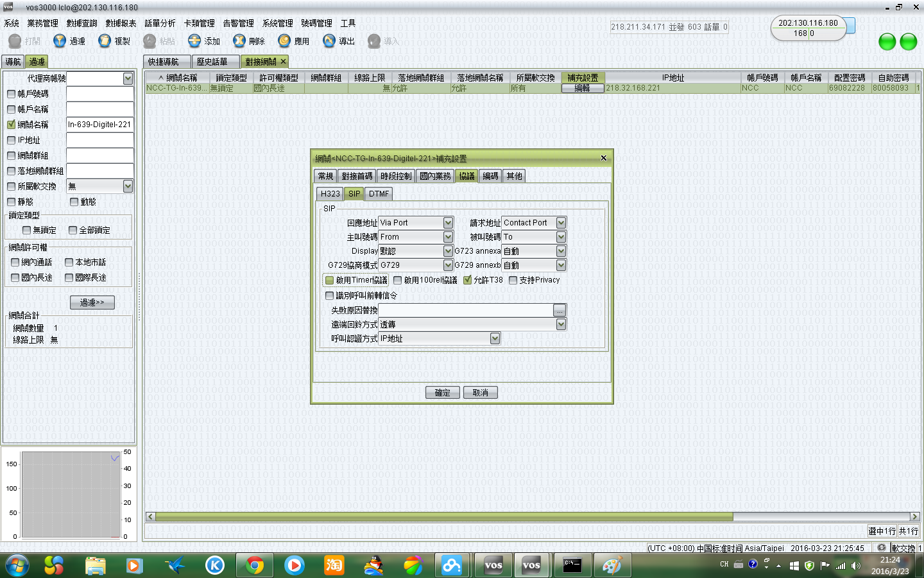924x578 pixels.
Task: Tick the 全部鎖定 lock type checkbox
Action: click(x=73, y=230)
